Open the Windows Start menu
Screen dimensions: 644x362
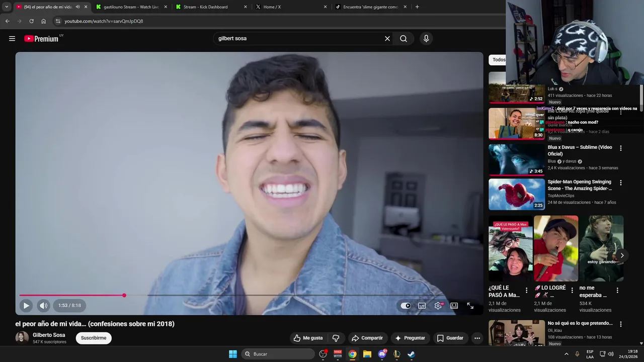[233, 354]
